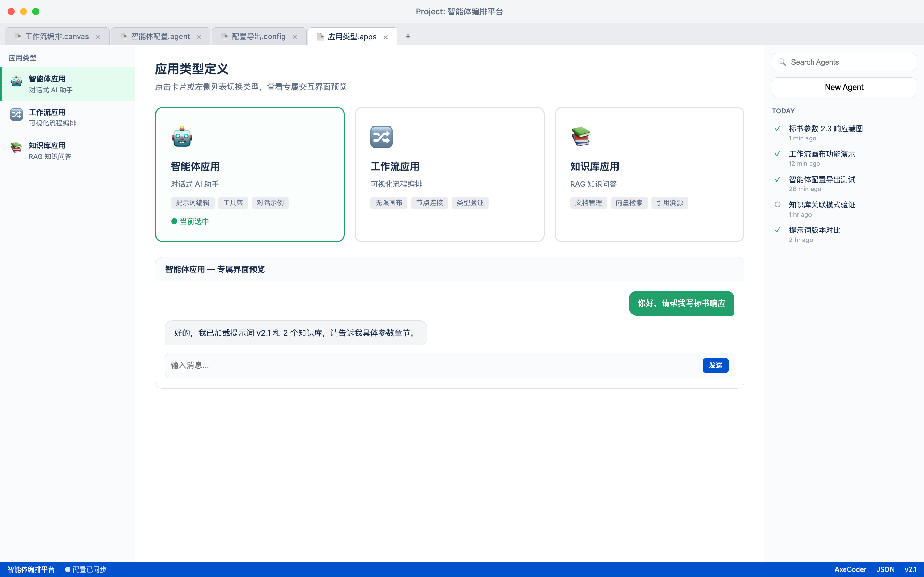Click the robot icon on the 智能体应用 card
Viewport: 924px width, 577px height.
[x=182, y=137]
